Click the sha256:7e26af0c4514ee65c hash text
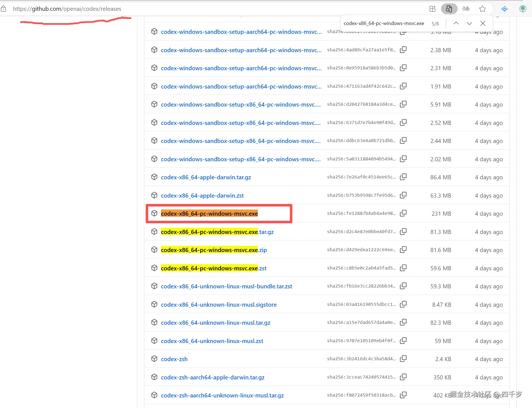This screenshot has width=532, height=408. pos(361,177)
